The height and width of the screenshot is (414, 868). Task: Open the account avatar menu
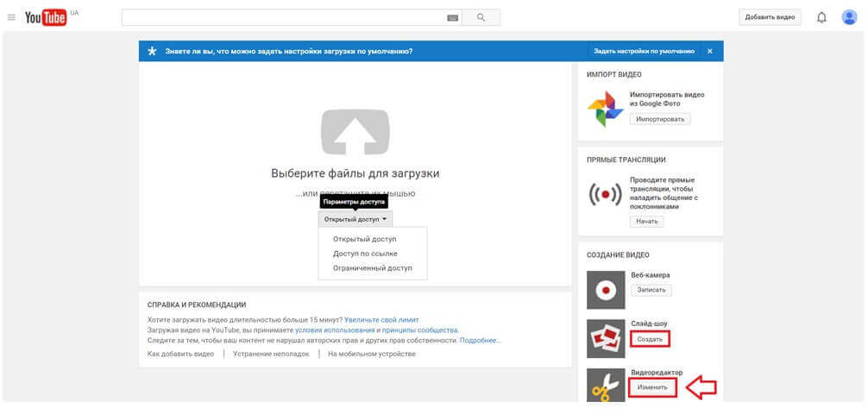[849, 17]
